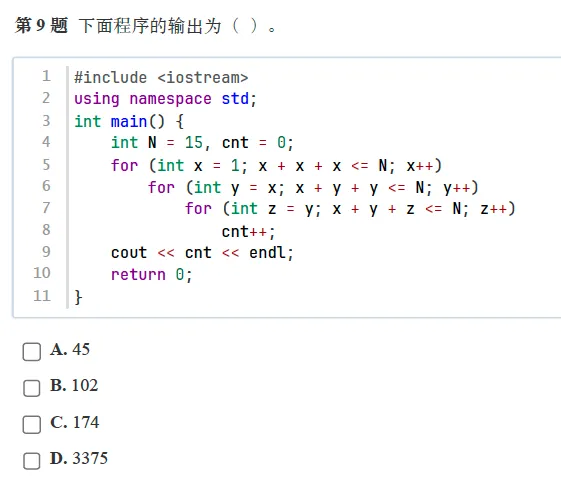Click code line 'return 0;'
This screenshot has width=561, height=491.
coord(152,275)
